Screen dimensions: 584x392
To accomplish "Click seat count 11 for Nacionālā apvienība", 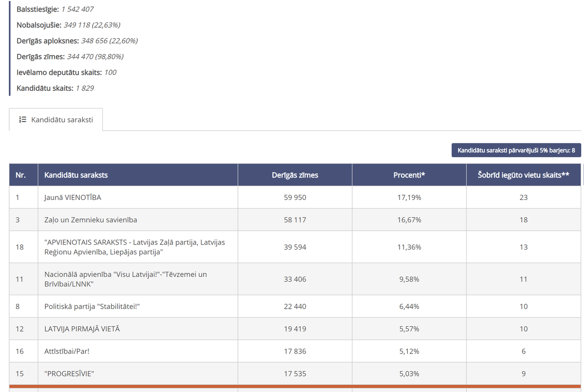I will (524, 279).
